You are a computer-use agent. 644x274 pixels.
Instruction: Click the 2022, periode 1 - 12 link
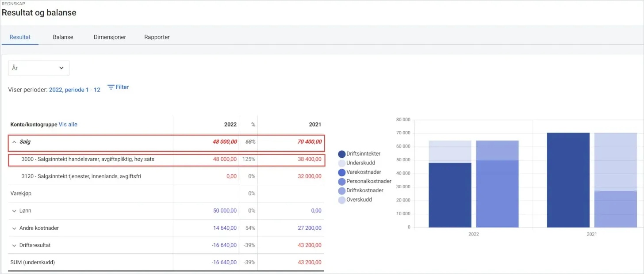coord(75,90)
